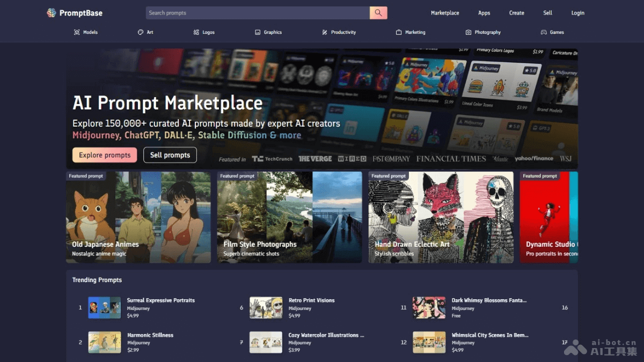Click the PromptBase brain logo

tap(52, 13)
